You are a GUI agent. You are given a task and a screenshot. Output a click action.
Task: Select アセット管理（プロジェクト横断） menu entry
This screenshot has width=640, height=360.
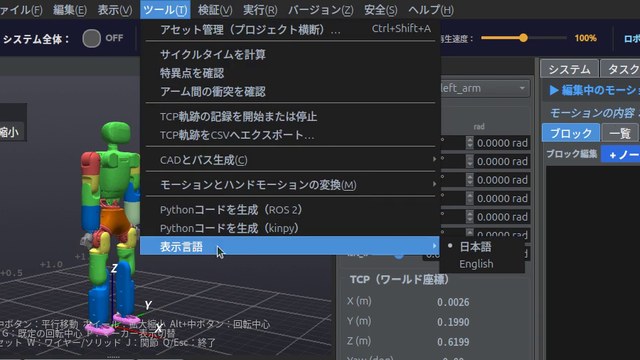pos(290,29)
